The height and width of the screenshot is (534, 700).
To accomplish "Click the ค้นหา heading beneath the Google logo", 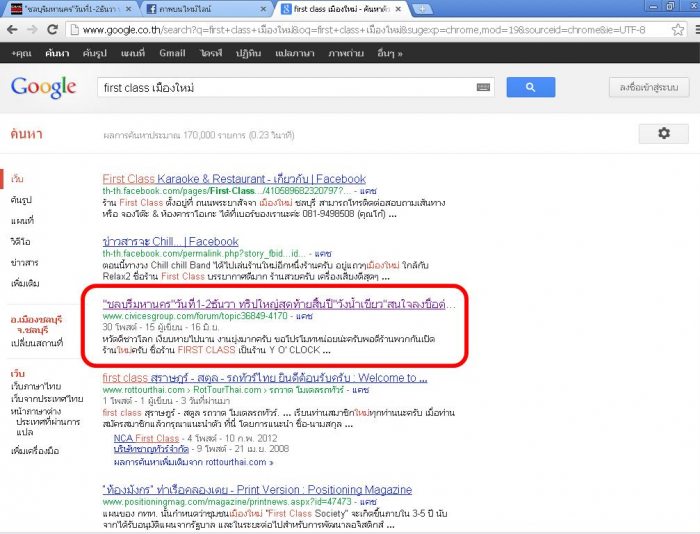I will pyautogui.click(x=26, y=134).
